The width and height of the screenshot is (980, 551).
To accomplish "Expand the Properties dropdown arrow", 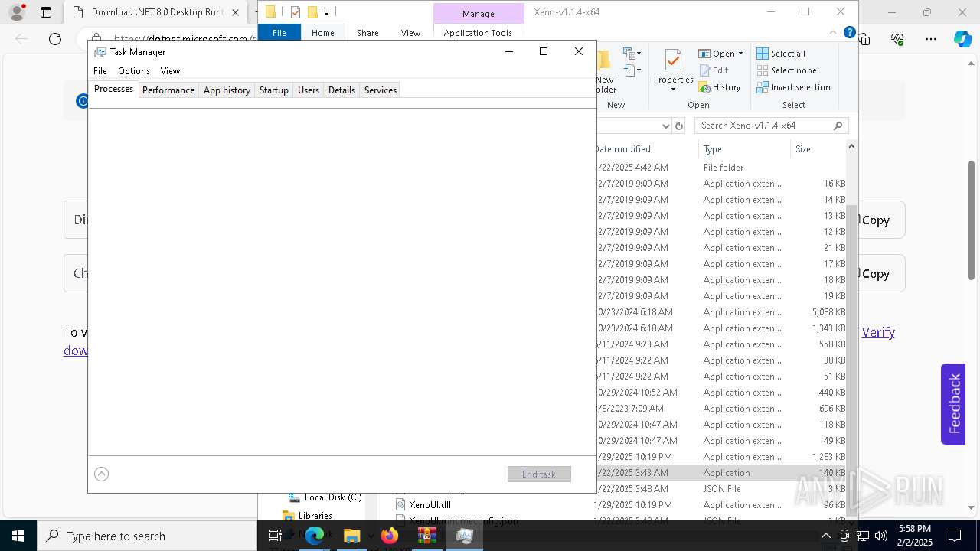I will [x=673, y=89].
